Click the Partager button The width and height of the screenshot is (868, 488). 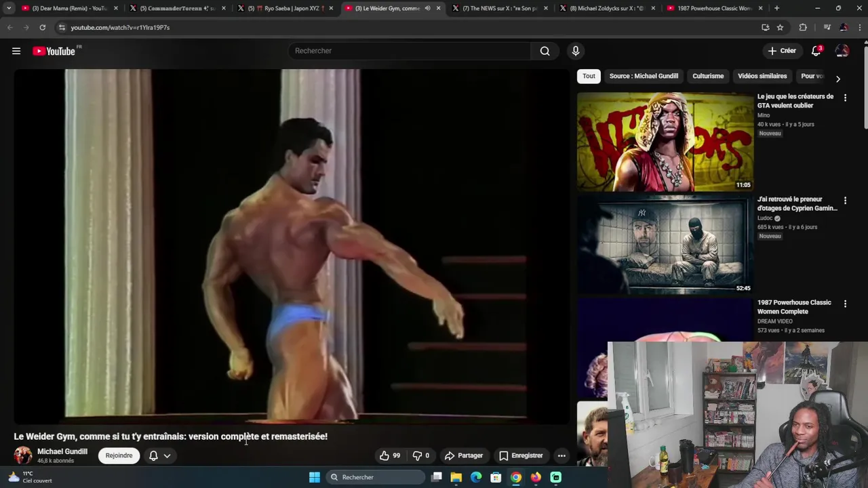464,455
